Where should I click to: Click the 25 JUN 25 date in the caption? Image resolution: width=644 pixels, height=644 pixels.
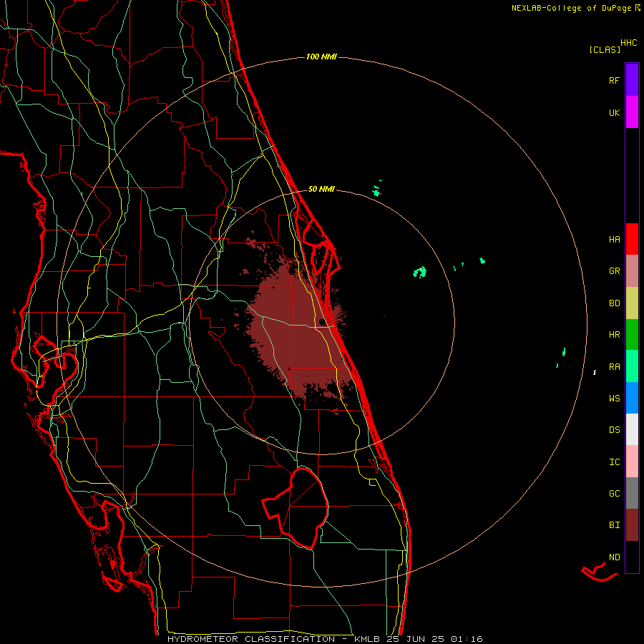[415, 639]
